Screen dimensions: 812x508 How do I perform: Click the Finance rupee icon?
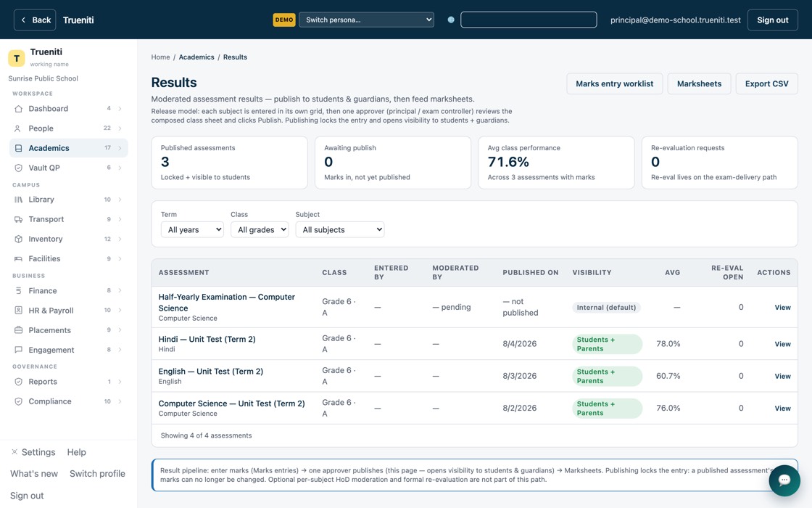[x=19, y=291]
